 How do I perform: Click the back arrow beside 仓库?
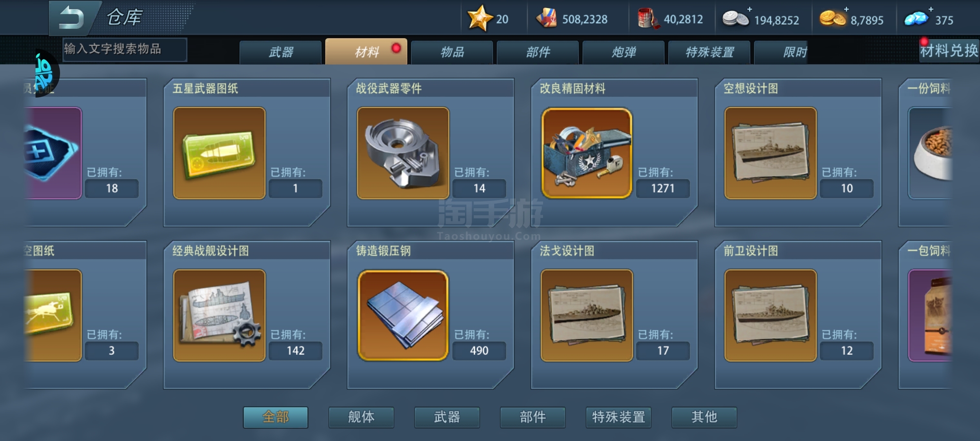71,18
